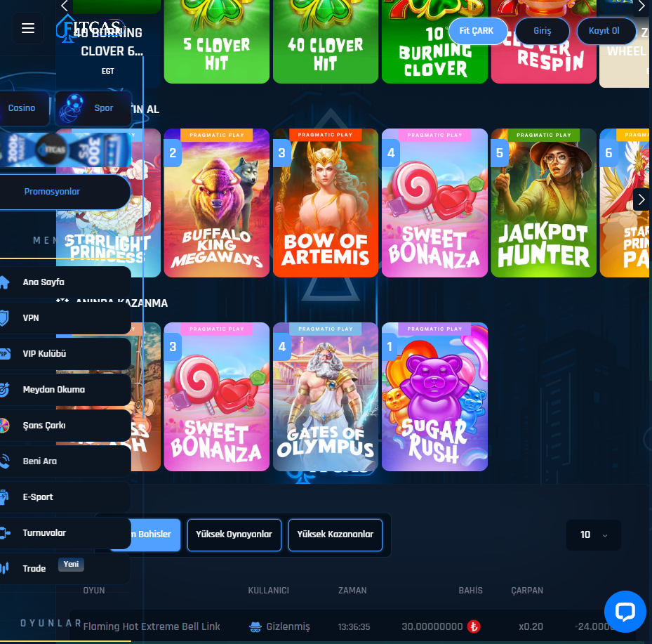Launch the Gates of Olympus game tile
The image size is (652, 644).
point(326,397)
